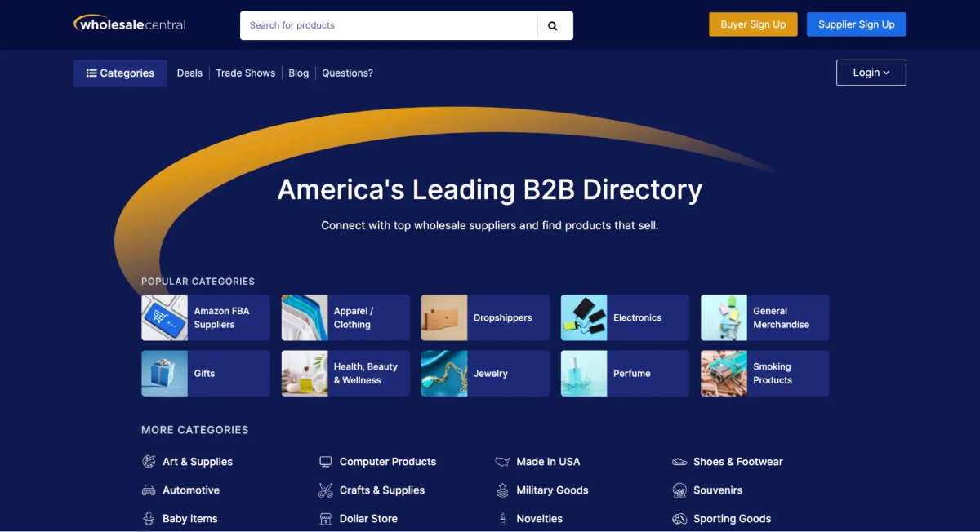Click the Automotive car icon

click(149, 490)
